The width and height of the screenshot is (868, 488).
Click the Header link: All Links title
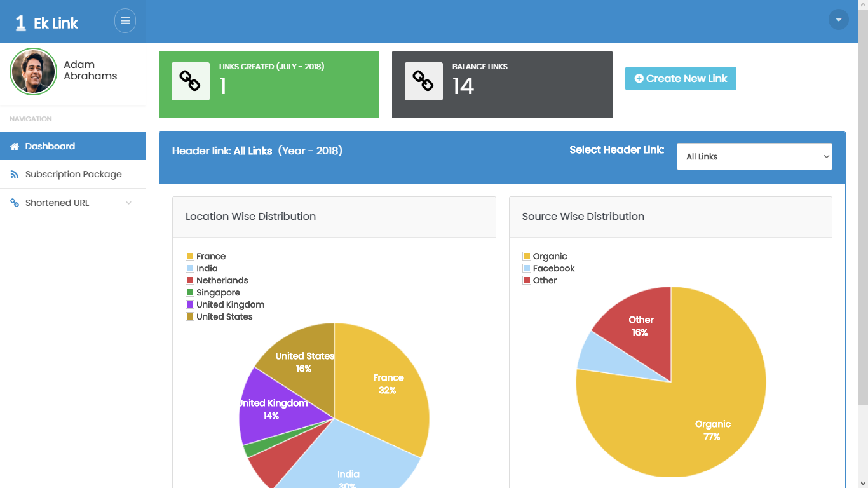[257, 151]
